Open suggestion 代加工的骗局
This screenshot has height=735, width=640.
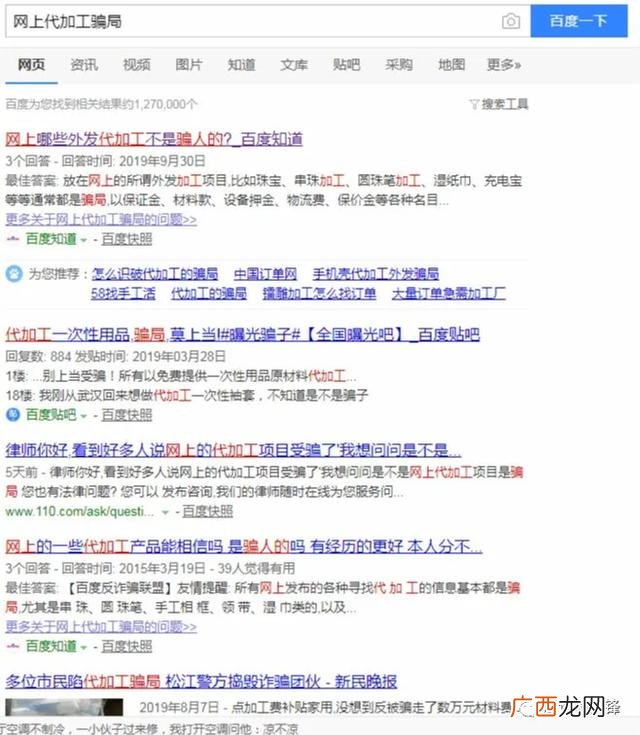click(x=209, y=293)
